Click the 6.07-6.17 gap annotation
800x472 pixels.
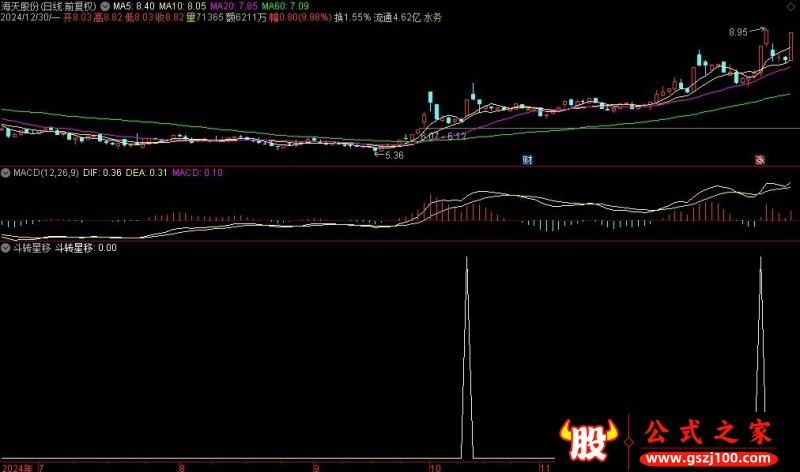[443, 137]
